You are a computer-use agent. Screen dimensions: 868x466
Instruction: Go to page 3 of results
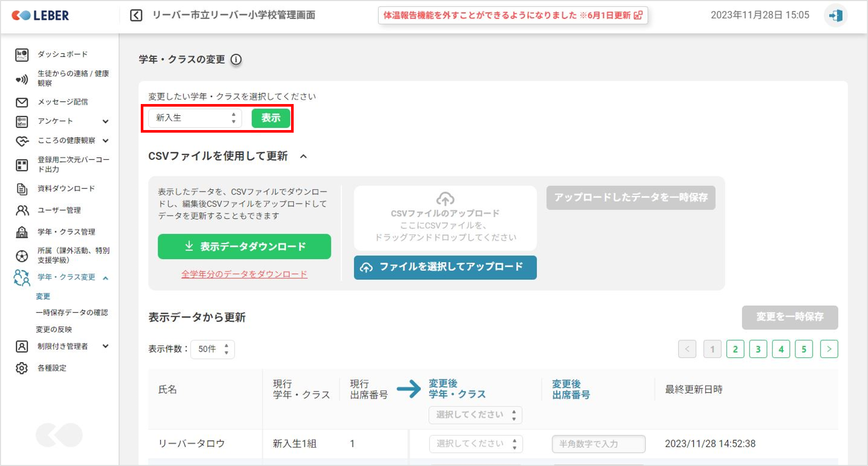pos(758,349)
